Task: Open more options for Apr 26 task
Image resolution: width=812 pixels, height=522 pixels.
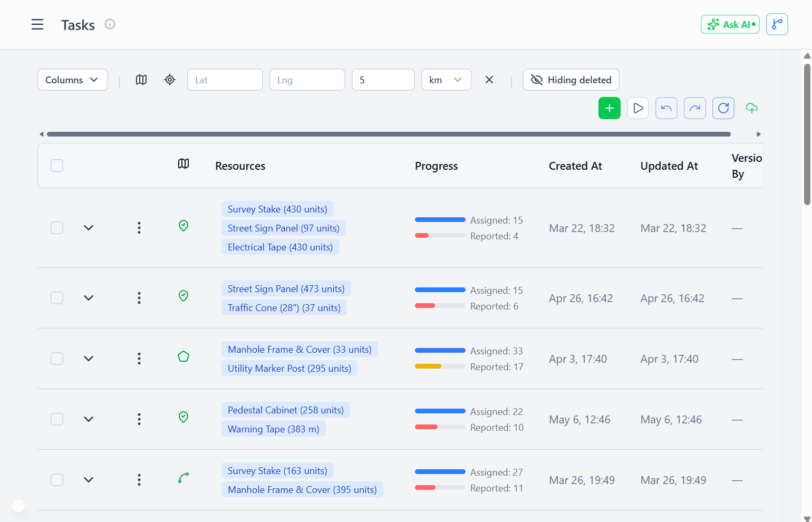Action: [x=139, y=298]
